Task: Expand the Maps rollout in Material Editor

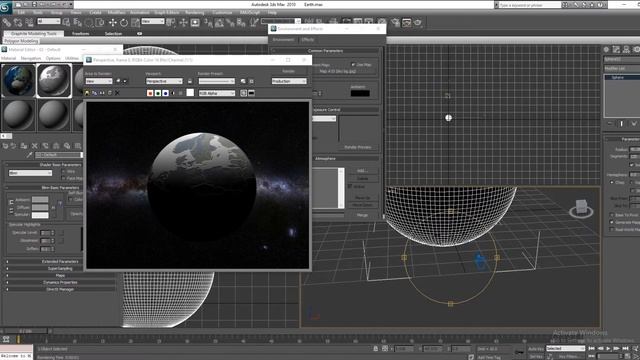Action: [x=60, y=276]
